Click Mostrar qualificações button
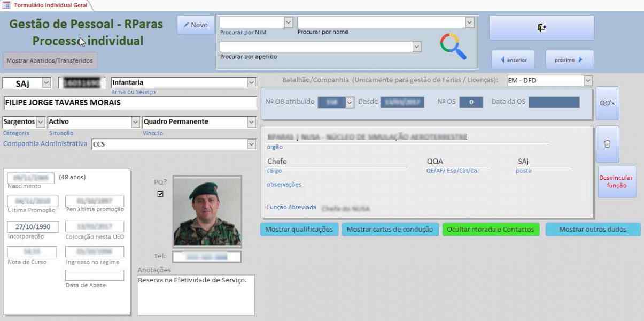This screenshot has height=321, width=644. [299, 230]
